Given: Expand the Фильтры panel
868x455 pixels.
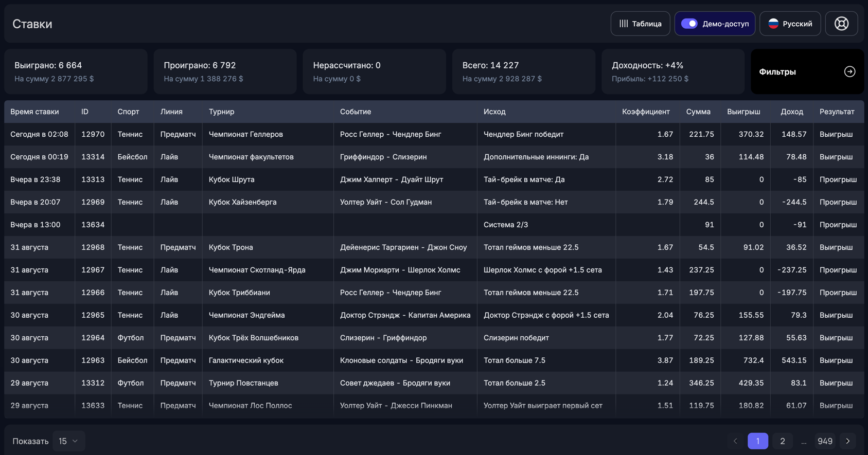Looking at the screenshot, I should point(807,72).
